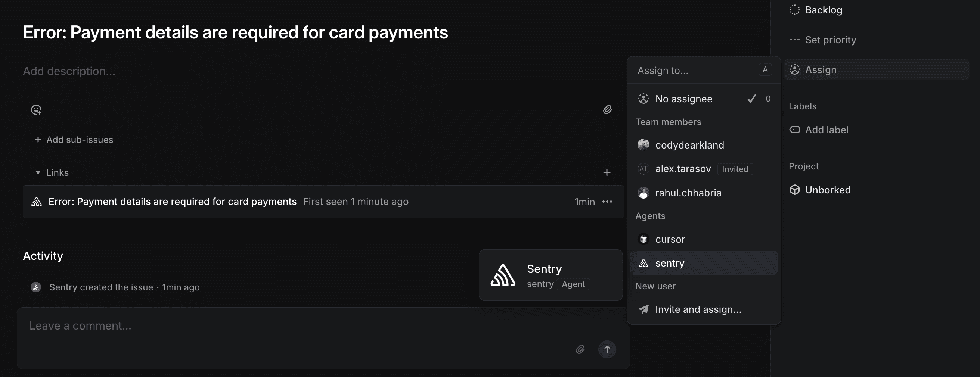
Task: Click the cursor agent icon in the list
Action: tap(643, 239)
